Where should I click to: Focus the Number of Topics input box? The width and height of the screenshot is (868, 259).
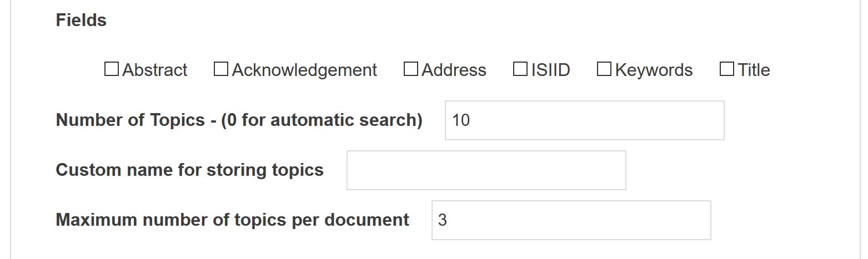click(585, 120)
